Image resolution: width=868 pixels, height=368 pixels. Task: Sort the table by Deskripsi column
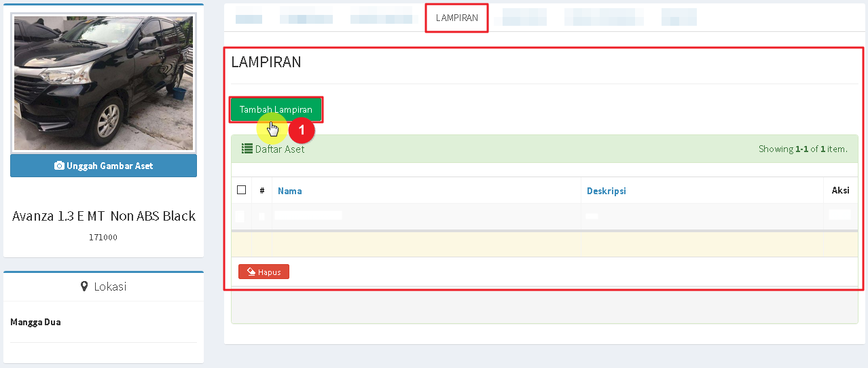(606, 191)
